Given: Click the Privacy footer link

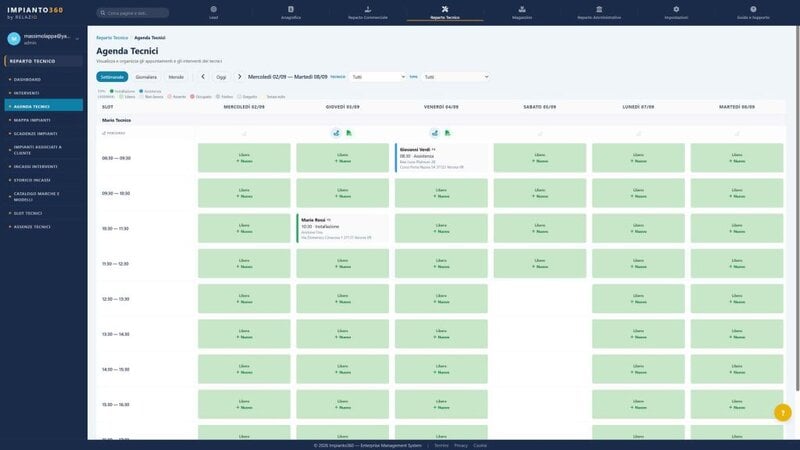Looking at the screenshot, I should click(x=461, y=445).
